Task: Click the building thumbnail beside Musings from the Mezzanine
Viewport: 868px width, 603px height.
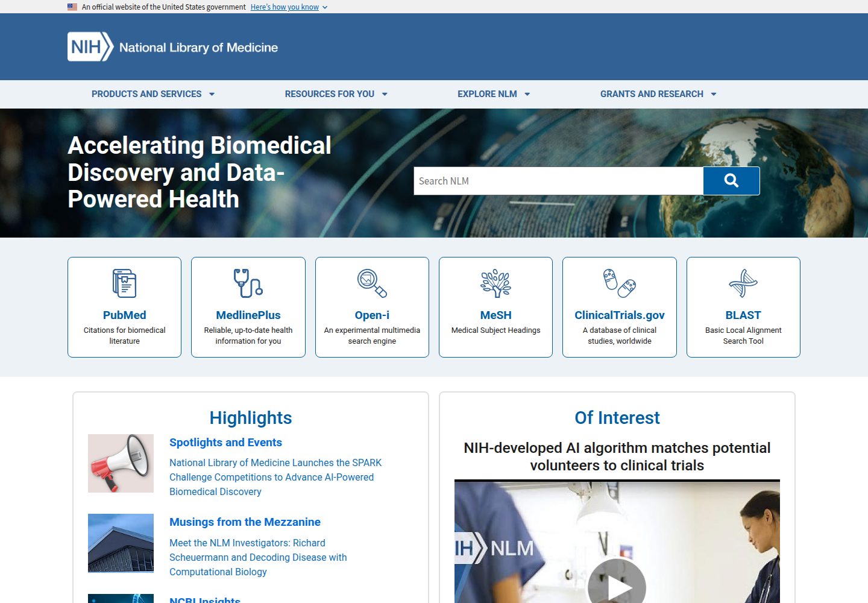Action: (121, 543)
